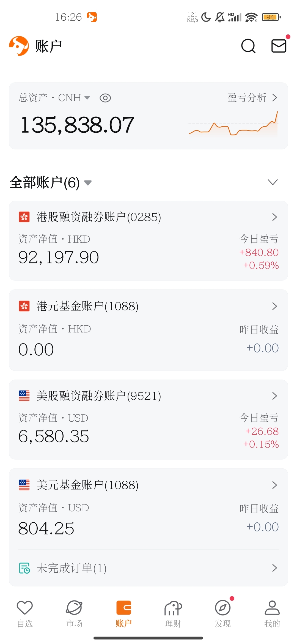Select the 账户 tab in bottom bar

[x=124, y=614]
